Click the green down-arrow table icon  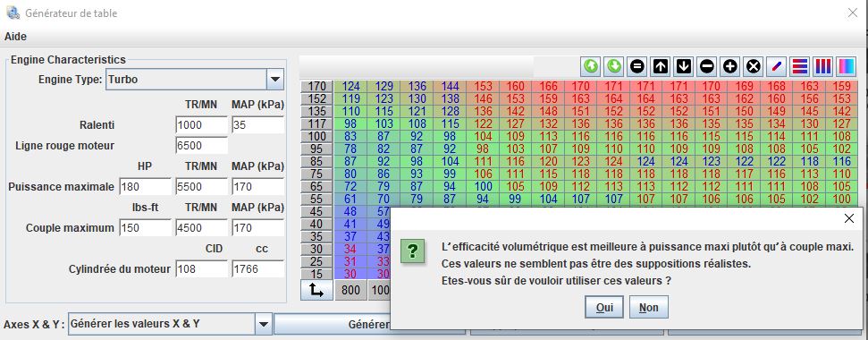coord(614,66)
